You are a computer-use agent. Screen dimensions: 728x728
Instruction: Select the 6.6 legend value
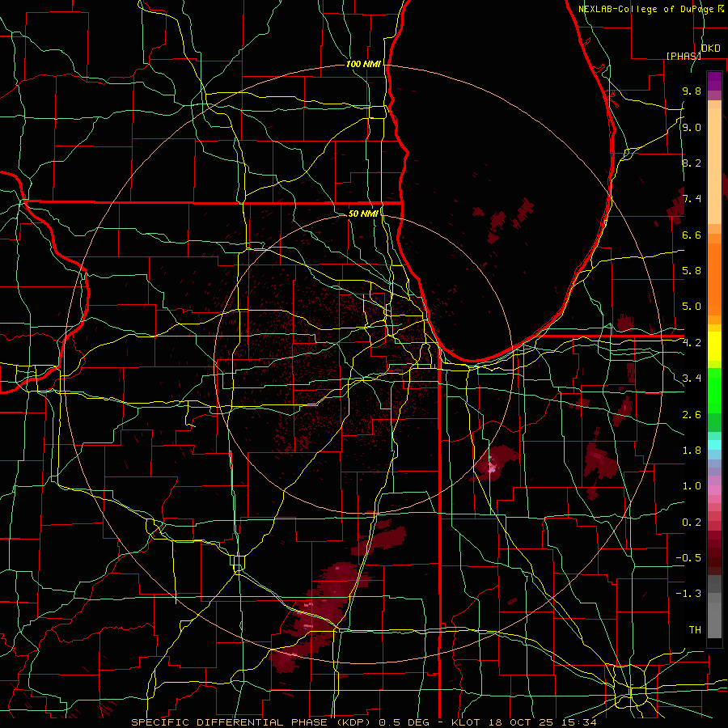click(x=692, y=235)
